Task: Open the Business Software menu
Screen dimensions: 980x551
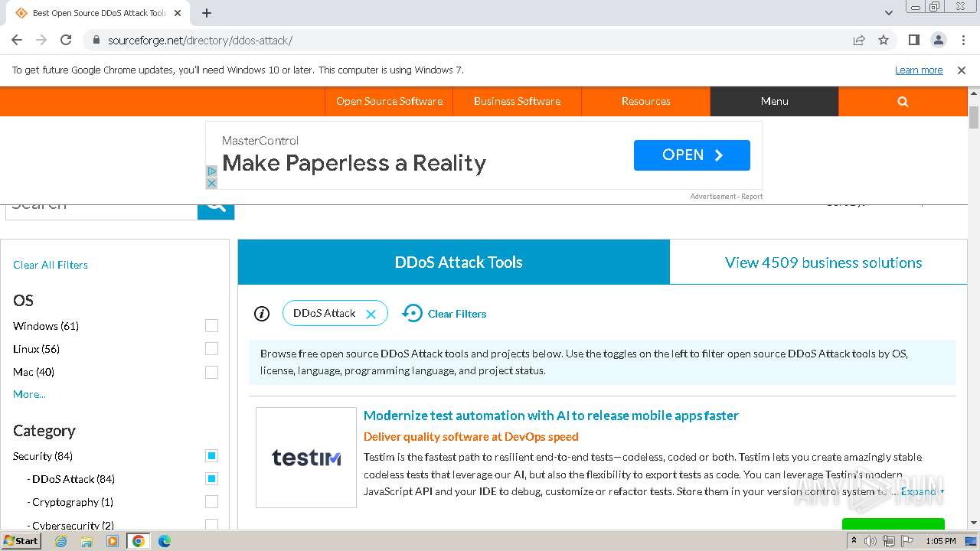Action: point(517,101)
